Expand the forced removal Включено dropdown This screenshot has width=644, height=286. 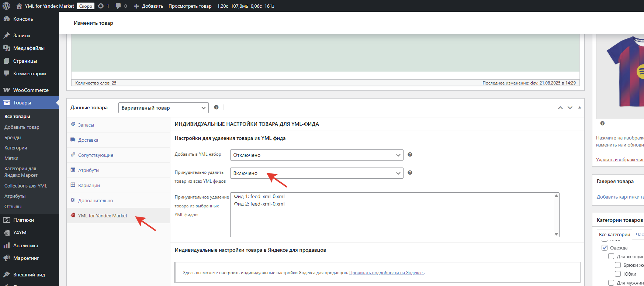(x=316, y=173)
